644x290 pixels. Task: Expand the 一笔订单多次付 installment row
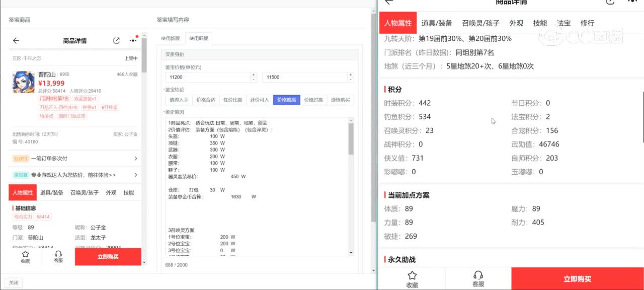point(75,159)
